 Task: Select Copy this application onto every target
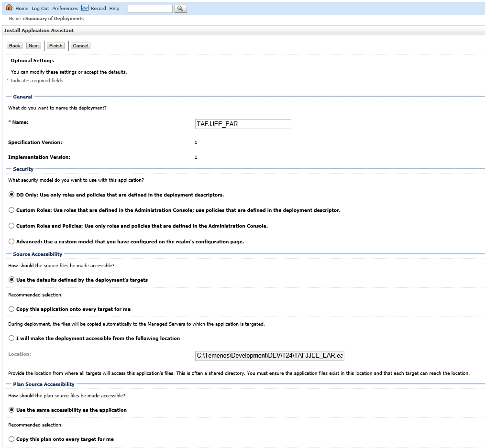click(12, 309)
